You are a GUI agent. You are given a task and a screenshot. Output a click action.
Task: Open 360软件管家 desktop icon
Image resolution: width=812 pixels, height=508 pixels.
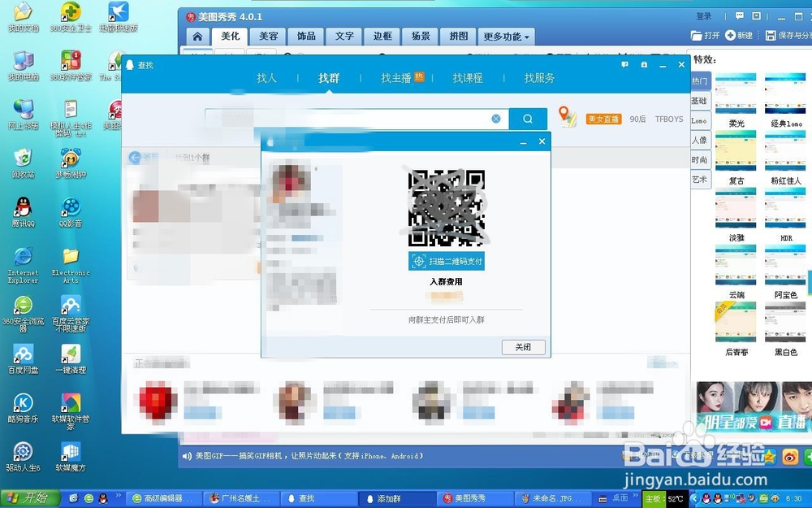[71, 66]
